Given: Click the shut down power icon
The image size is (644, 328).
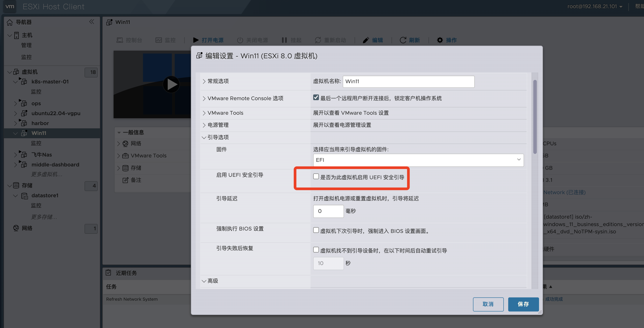Looking at the screenshot, I should (x=252, y=40).
